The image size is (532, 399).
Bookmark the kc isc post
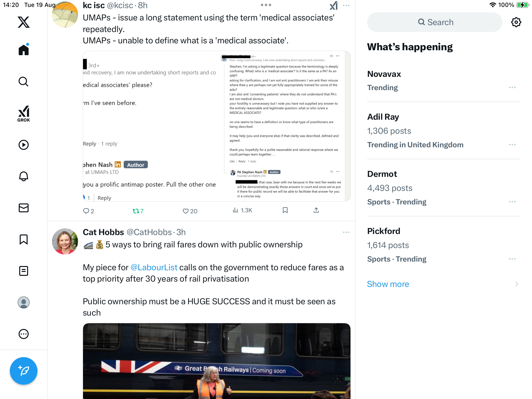coord(285,210)
